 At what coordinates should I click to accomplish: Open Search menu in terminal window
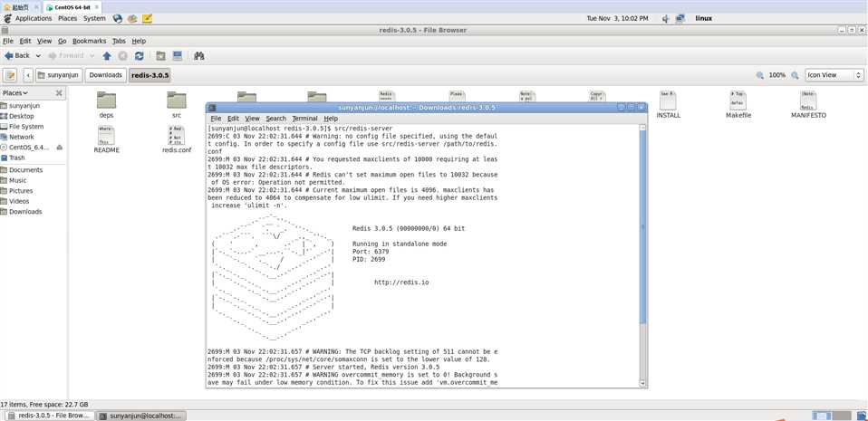pos(275,119)
